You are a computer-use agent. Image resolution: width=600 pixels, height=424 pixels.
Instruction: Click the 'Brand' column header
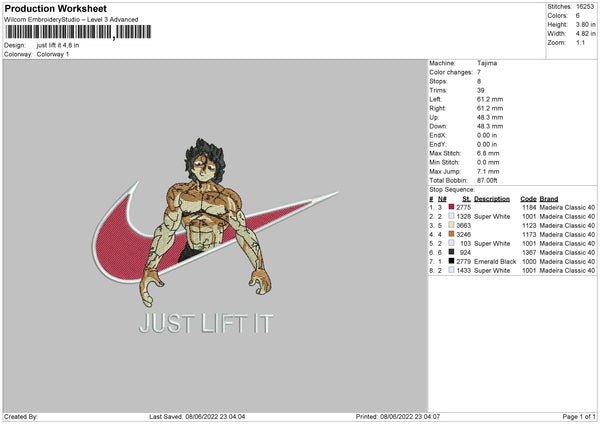point(549,199)
